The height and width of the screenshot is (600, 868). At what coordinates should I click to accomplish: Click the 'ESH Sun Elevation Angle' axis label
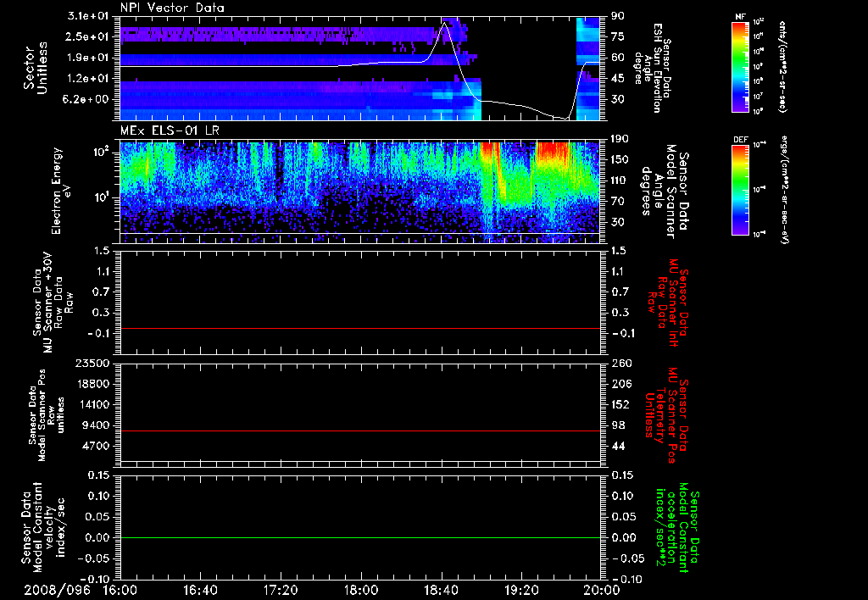(653, 68)
